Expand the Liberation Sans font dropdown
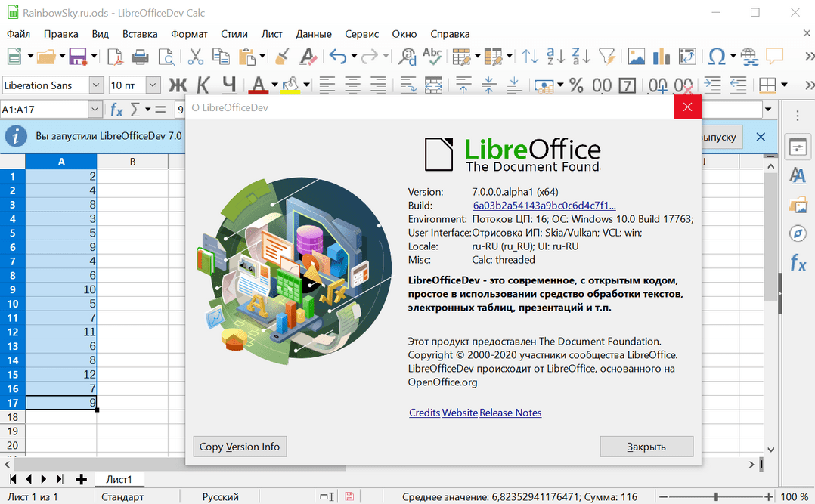This screenshot has height=504, width=815. 96,85
